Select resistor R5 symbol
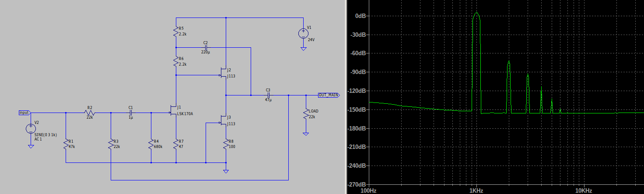 (176, 32)
